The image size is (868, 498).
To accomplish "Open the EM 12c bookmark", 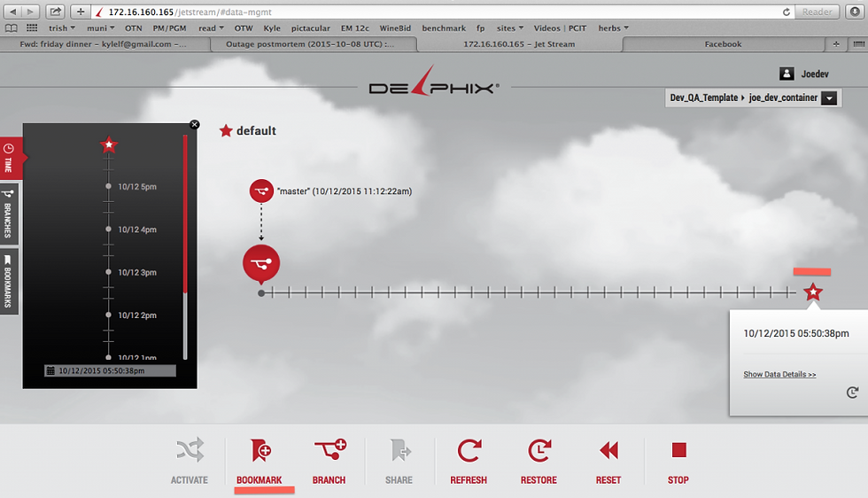I will pos(355,28).
